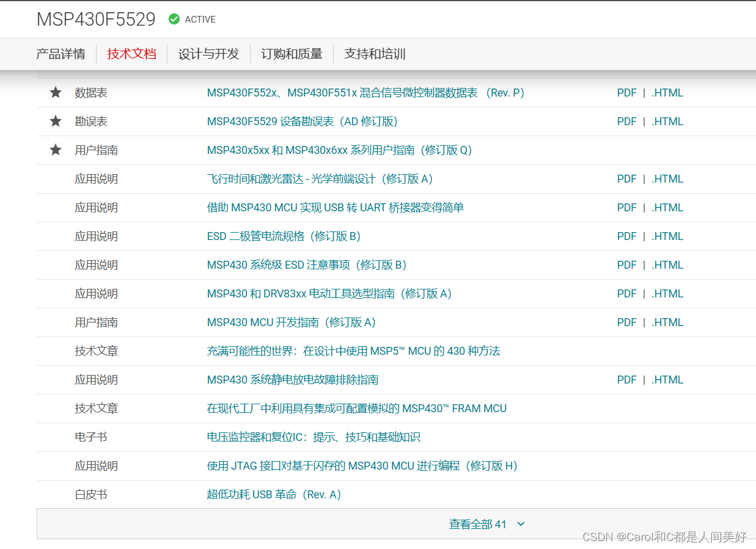The image size is (756, 549).
Task: Select the 技术文档 tab
Action: point(132,54)
